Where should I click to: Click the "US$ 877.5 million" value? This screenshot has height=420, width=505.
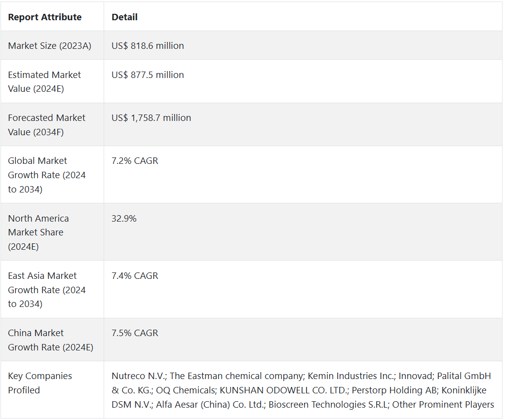(x=148, y=75)
